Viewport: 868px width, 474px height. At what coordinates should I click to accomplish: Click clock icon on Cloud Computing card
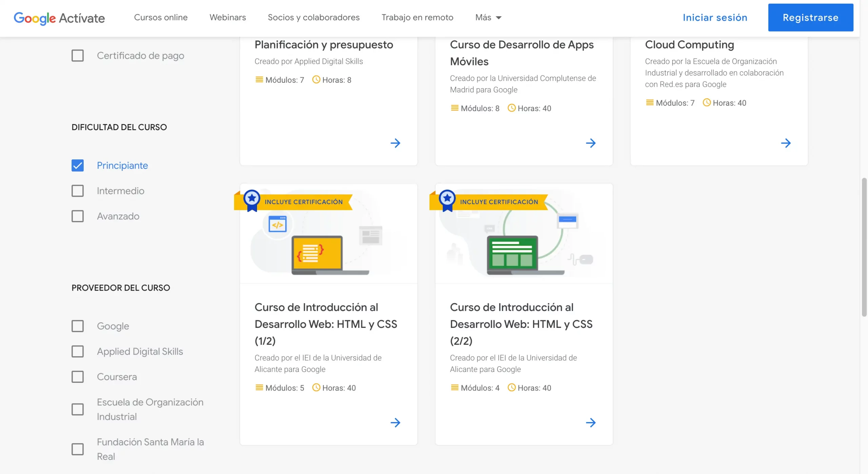[707, 102]
